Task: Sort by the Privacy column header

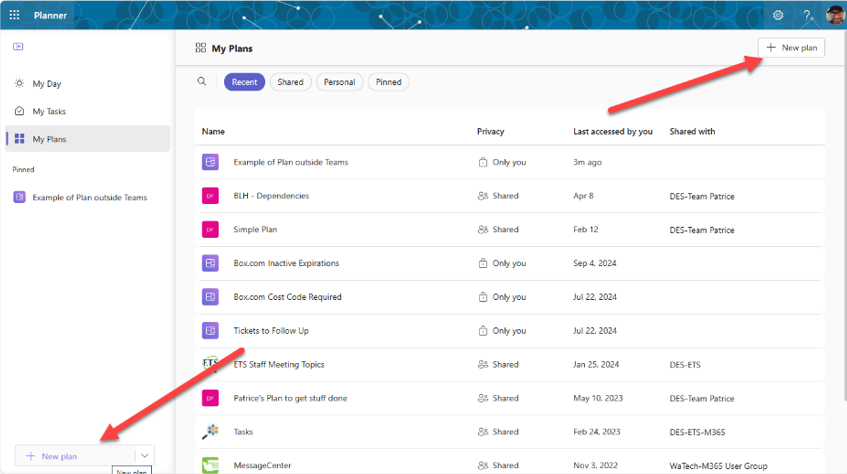Action: coord(490,131)
